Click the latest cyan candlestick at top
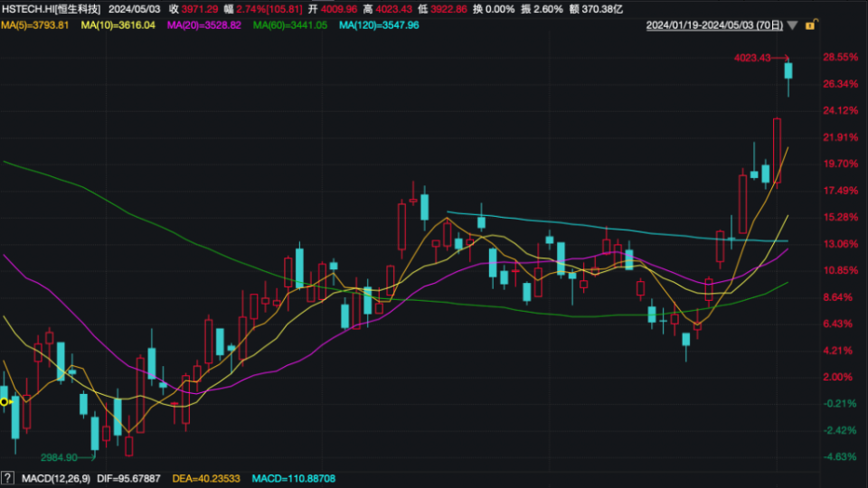The height and width of the screenshot is (488, 868). (x=788, y=70)
